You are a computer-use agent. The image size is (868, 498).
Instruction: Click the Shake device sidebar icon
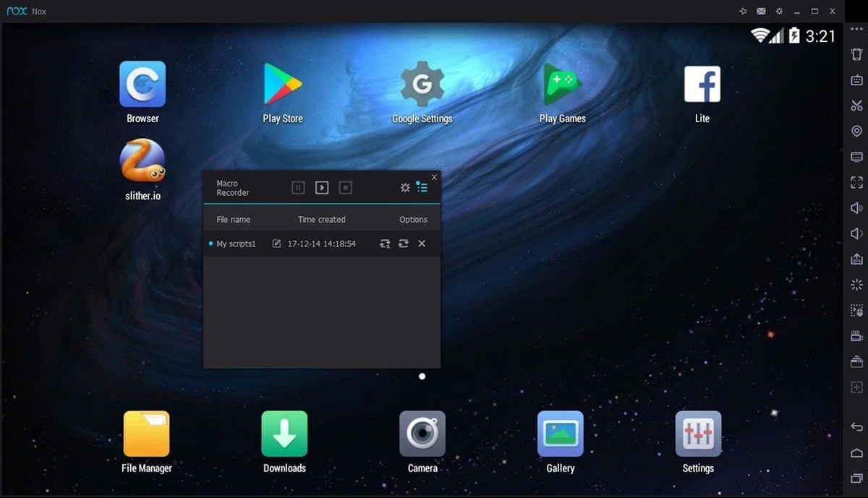(x=856, y=54)
